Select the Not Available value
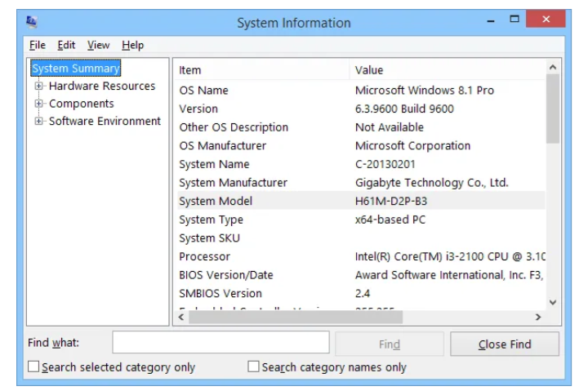Viewport: 588px width, 391px height. pos(390,127)
